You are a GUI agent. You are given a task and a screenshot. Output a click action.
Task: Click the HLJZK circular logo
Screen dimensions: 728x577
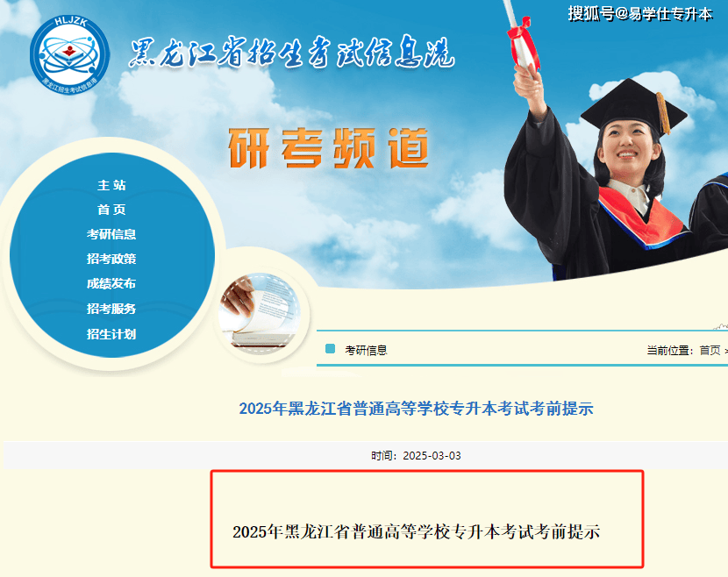(x=70, y=55)
